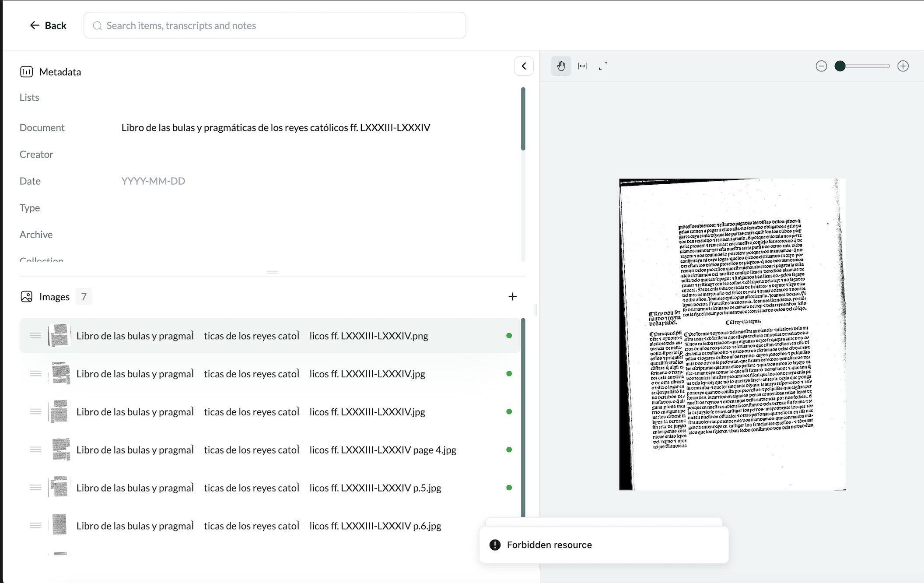Click the fit-to-width icon
This screenshot has width=924, height=583.
582,66
